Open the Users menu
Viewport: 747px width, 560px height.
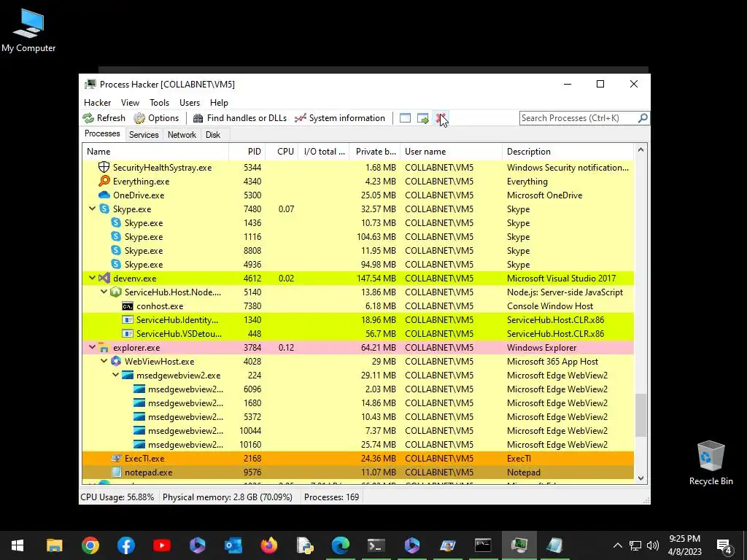click(x=190, y=102)
